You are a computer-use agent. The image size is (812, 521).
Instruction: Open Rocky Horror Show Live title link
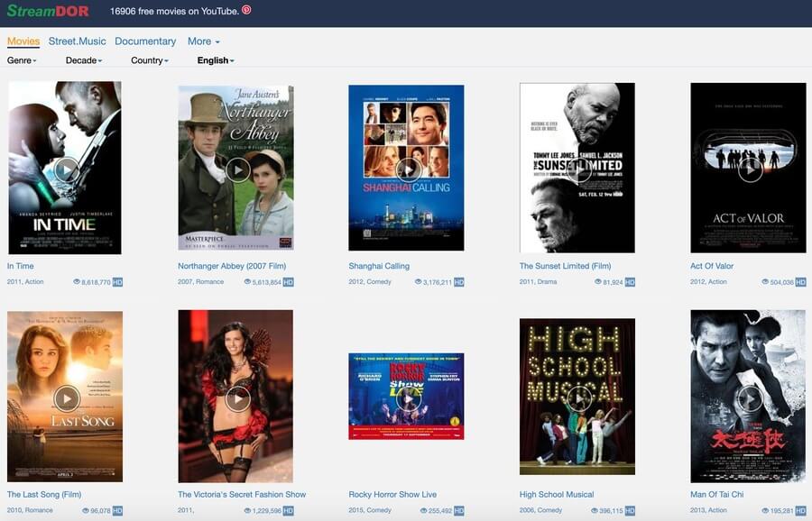click(x=392, y=495)
